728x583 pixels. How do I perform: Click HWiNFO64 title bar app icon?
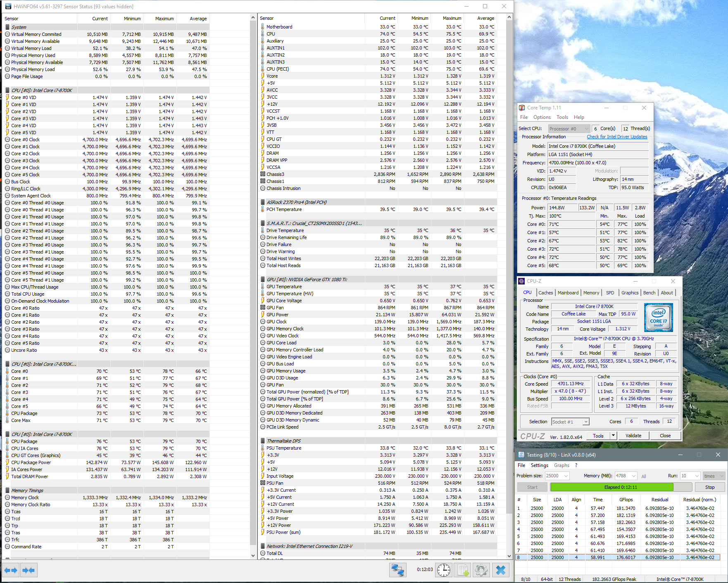click(8, 7)
